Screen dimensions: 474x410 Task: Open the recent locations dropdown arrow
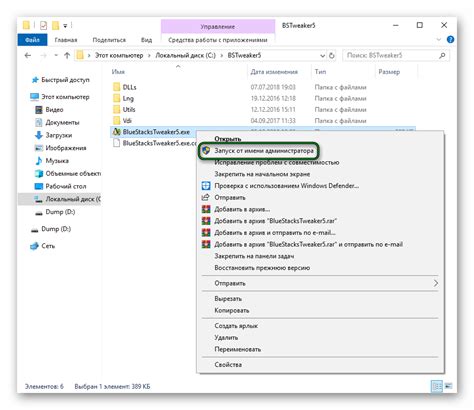pyautogui.click(x=56, y=56)
